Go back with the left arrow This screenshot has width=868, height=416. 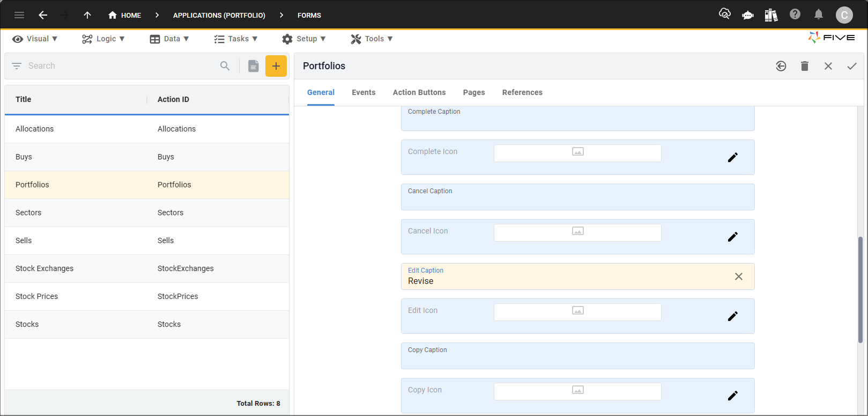pyautogui.click(x=43, y=15)
